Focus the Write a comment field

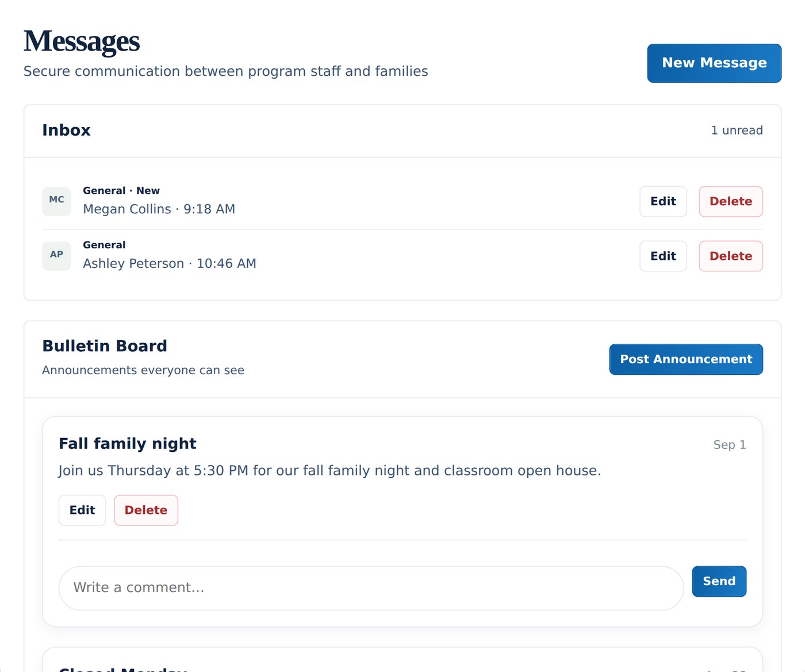tap(371, 588)
